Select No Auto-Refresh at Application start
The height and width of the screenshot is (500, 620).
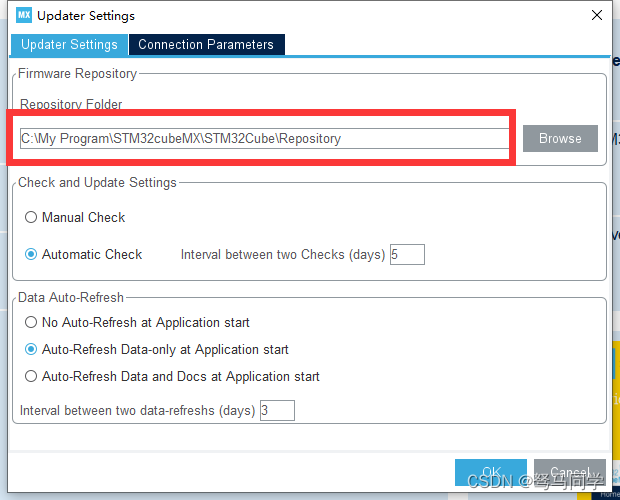click(31, 322)
